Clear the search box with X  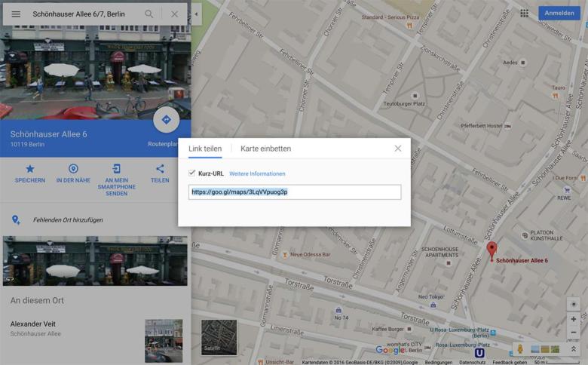coord(174,14)
